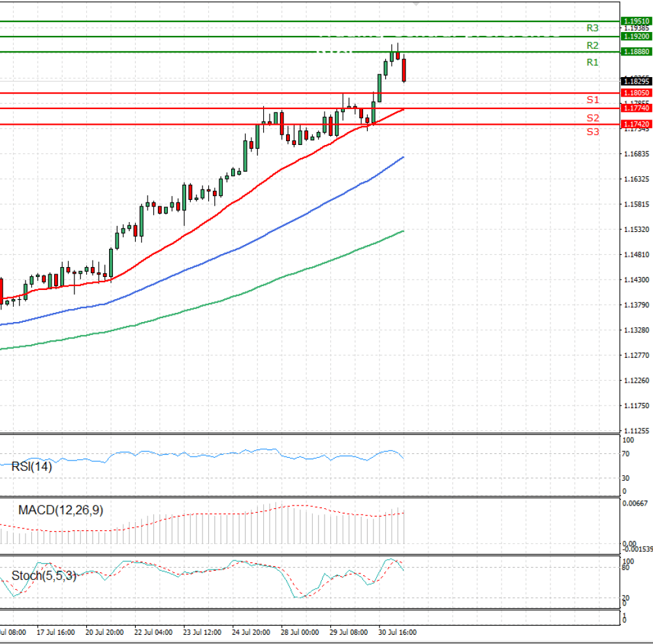
Task: Click the Stochastic 80 level label
Action: click(626, 568)
